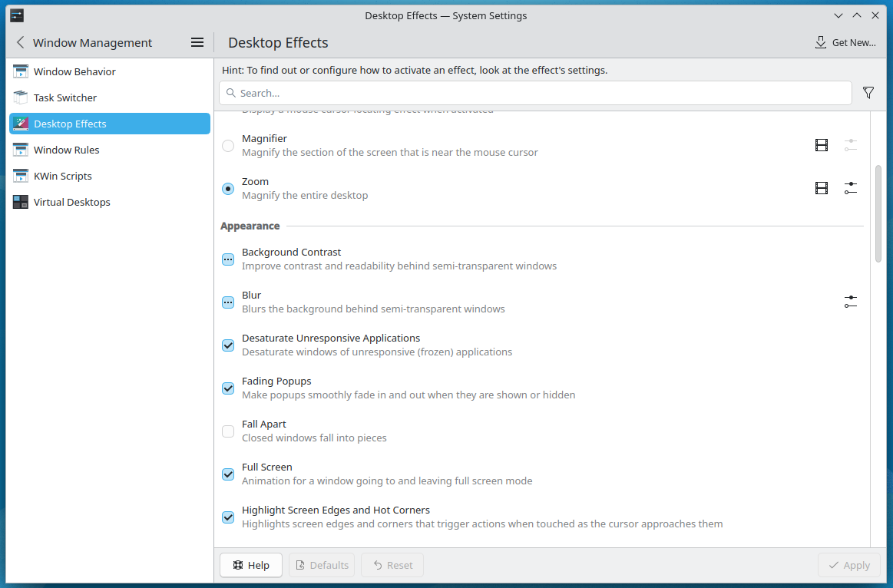The width and height of the screenshot is (893, 588).
Task: Go back from Window Management
Action: (x=21, y=43)
